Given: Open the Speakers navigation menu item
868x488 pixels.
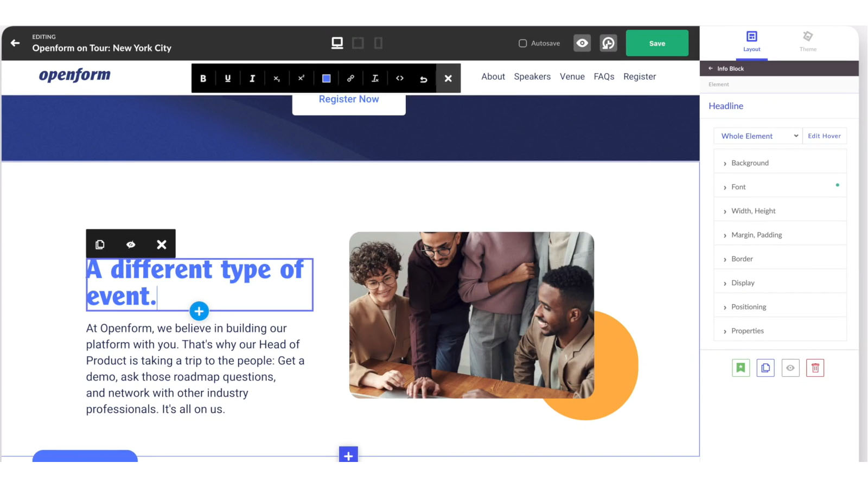Looking at the screenshot, I should 532,76.
